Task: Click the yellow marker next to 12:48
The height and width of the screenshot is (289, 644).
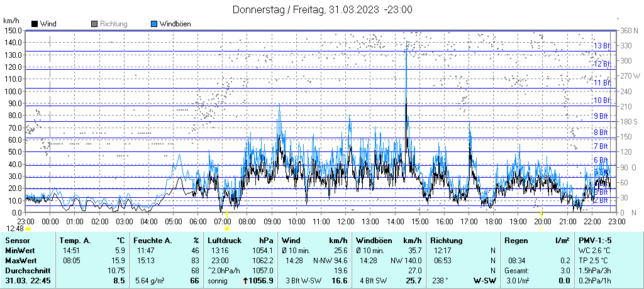Action: 28,229
